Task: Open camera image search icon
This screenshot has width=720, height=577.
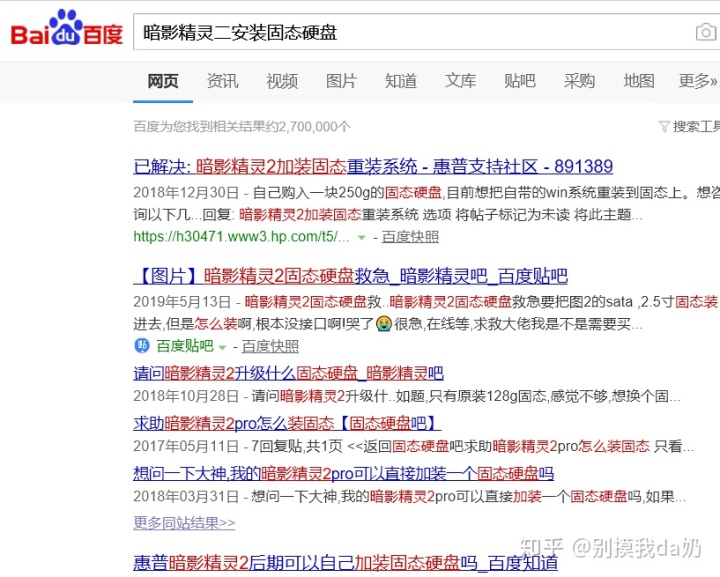Action: click(706, 32)
